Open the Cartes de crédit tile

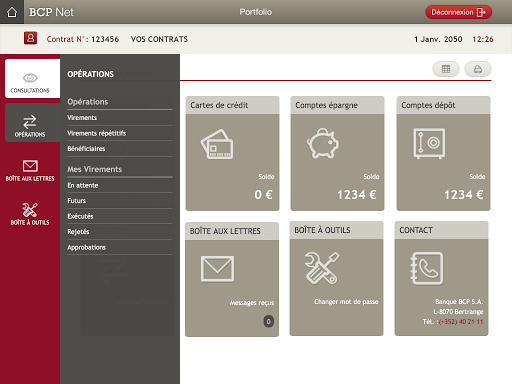tap(232, 153)
